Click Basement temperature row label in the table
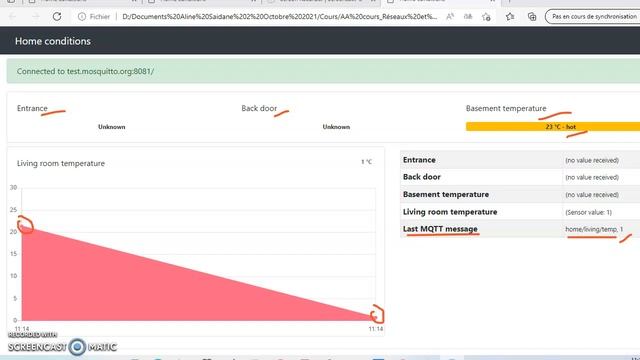The image size is (640, 360). (446, 195)
